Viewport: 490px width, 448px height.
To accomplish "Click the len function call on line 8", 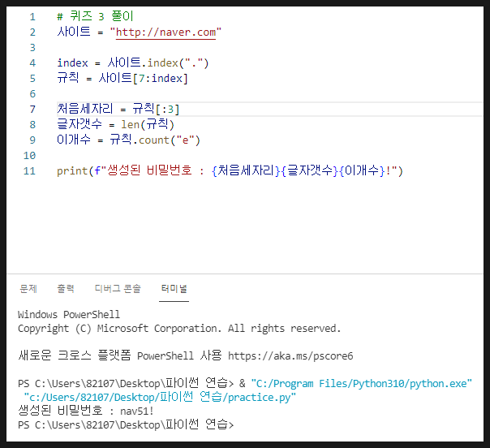I will coord(130,124).
